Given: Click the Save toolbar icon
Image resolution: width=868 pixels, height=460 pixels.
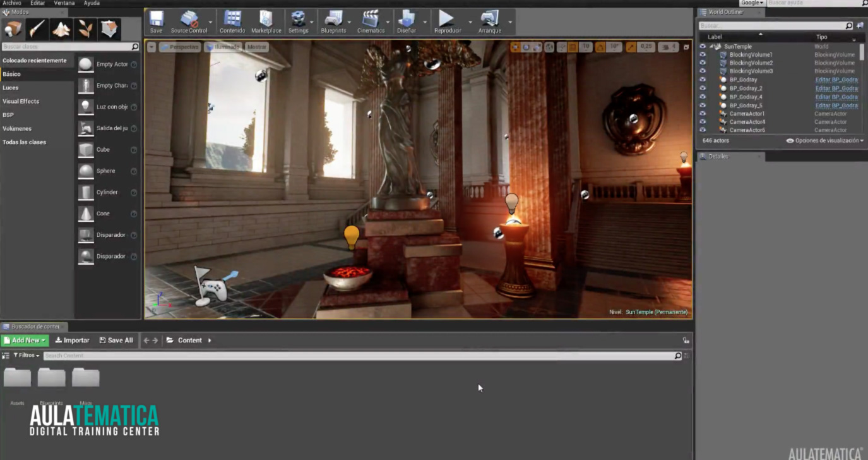Looking at the screenshot, I should pos(156,22).
